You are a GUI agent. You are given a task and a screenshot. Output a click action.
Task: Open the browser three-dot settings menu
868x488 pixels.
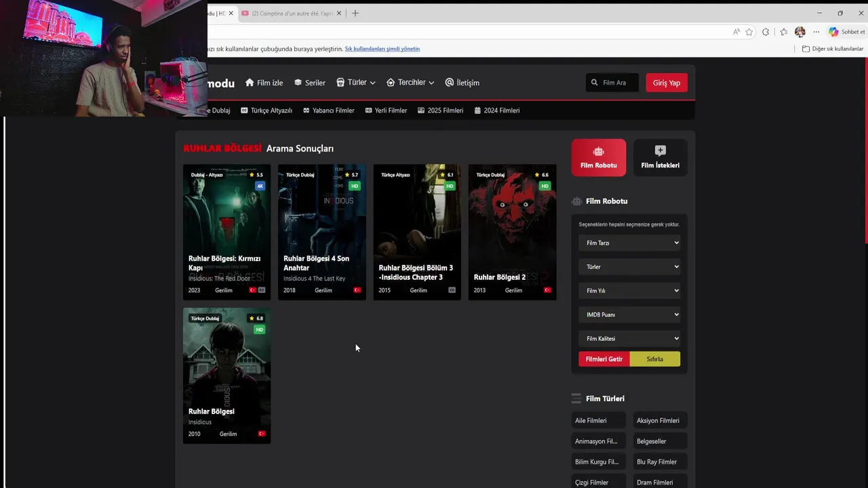(x=816, y=32)
